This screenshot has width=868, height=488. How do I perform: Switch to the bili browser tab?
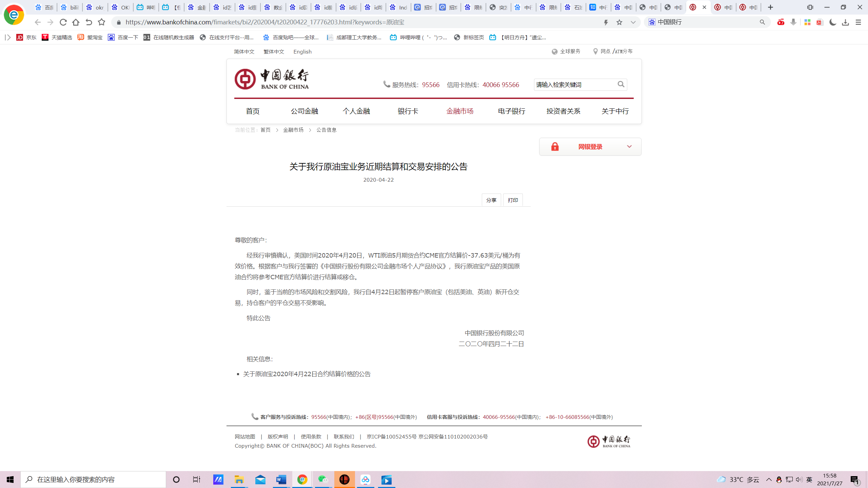[x=70, y=7]
